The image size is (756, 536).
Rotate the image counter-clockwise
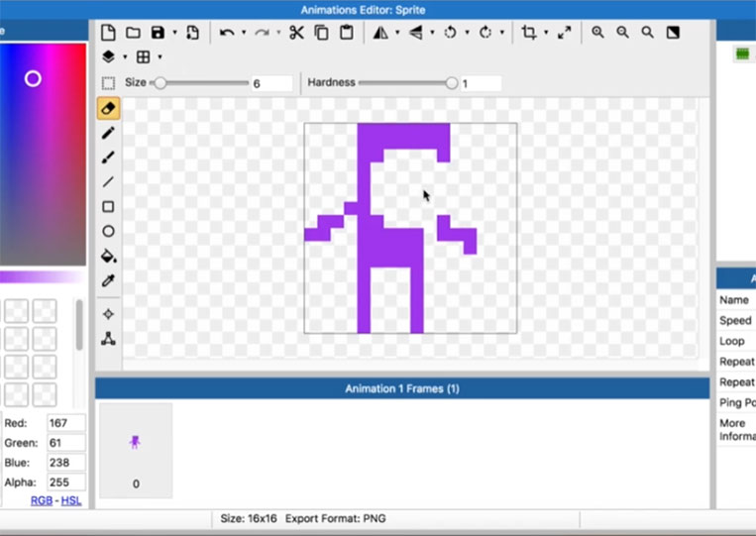(450, 33)
